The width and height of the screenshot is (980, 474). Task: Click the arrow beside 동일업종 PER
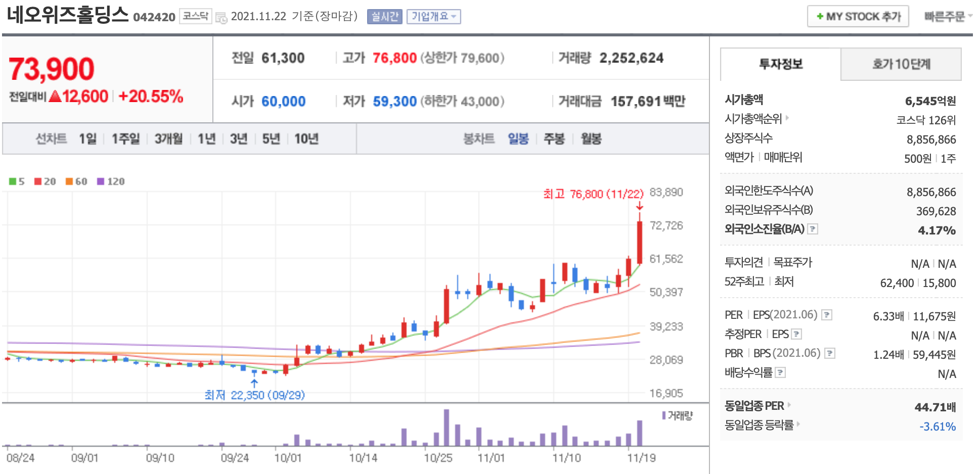coord(789,405)
